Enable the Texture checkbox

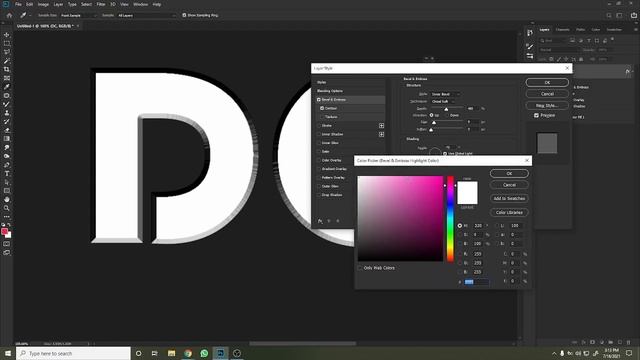point(322,117)
